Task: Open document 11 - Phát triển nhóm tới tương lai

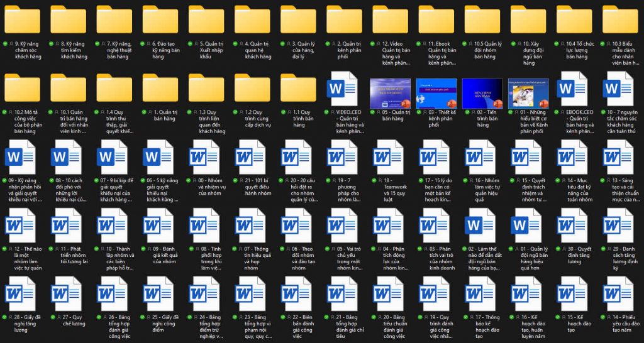Action: pyautogui.click(x=68, y=226)
